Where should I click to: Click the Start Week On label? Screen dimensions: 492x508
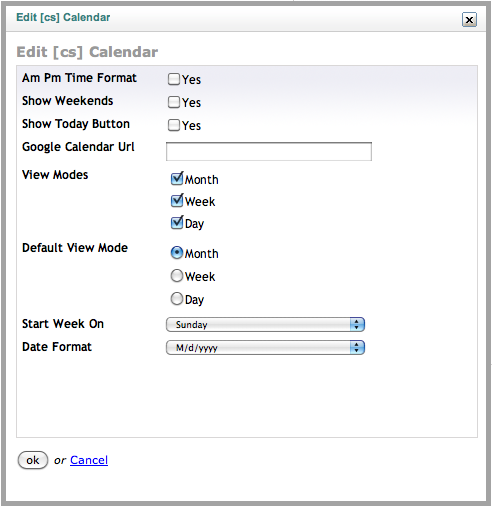tap(63, 324)
